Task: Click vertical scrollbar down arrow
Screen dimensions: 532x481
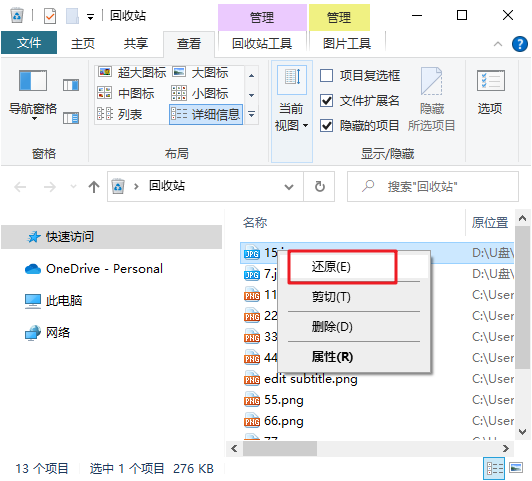Action: (522, 432)
